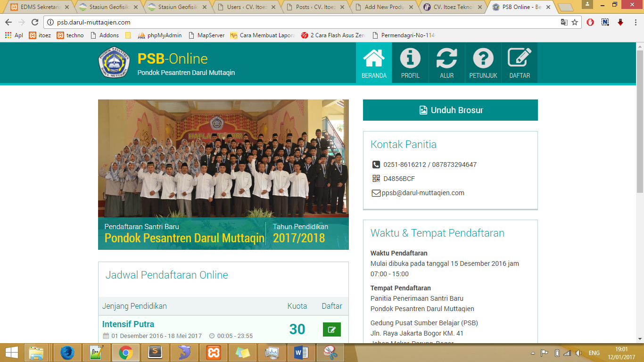
Task: Click the Pondok Pesantren Darul Muttaqin logo
Action: click(x=114, y=62)
